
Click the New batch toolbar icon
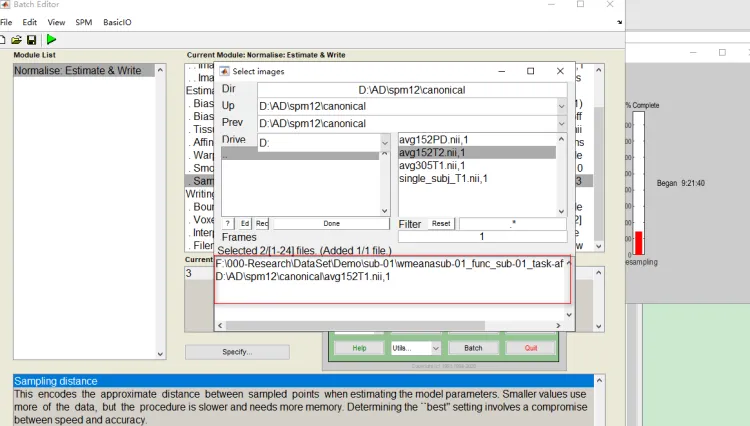4,38
